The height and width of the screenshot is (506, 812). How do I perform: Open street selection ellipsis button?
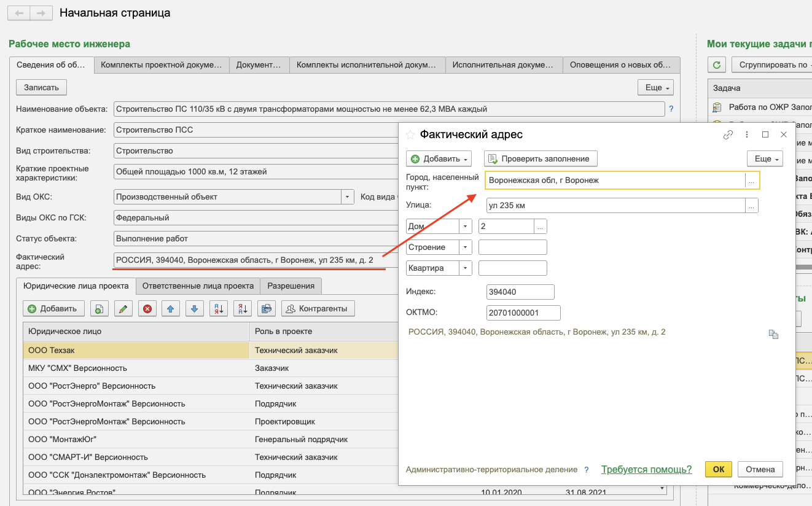[751, 206]
